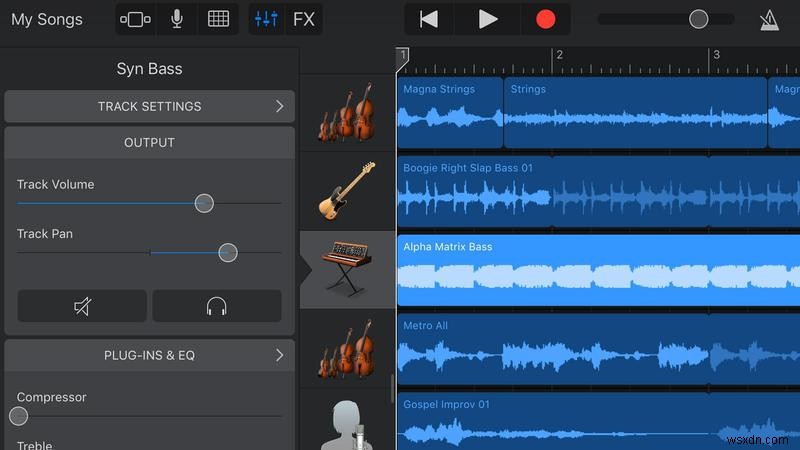Expand the PLUG-INS & EQ section

point(149,355)
